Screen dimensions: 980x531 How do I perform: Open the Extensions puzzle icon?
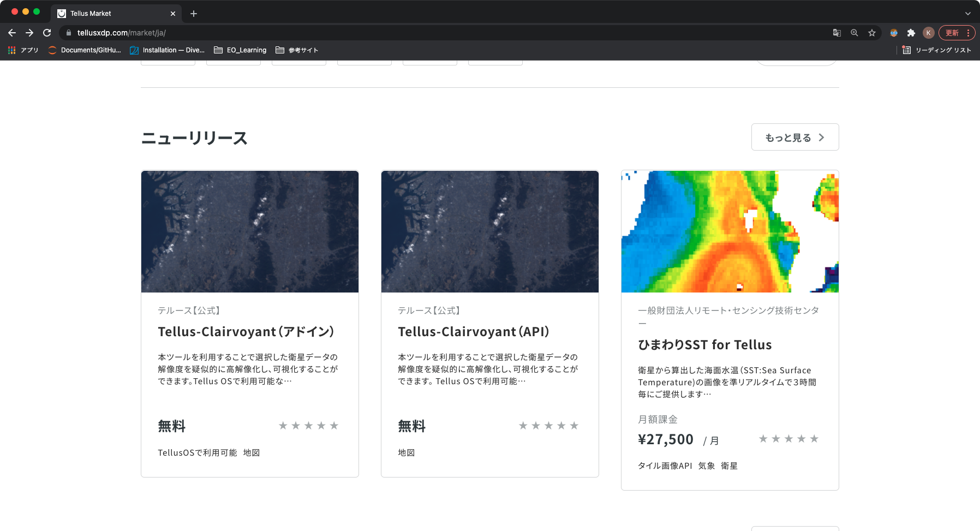pos(911,33)
